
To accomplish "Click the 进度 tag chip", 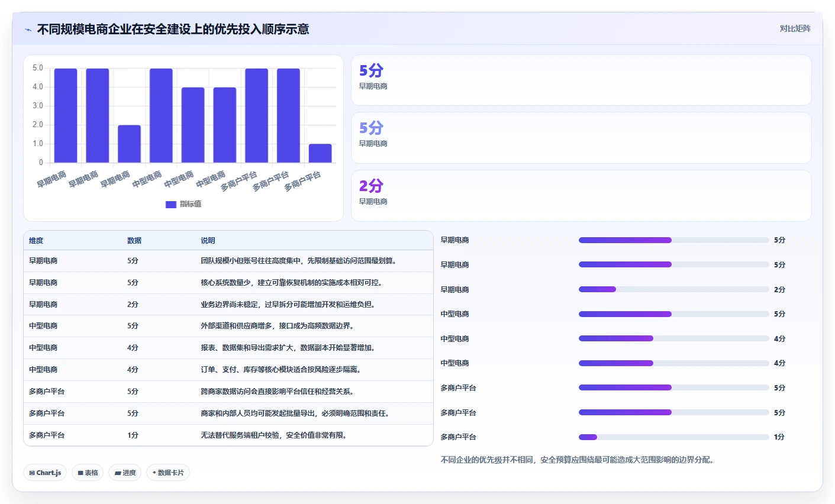I will (125, 473).
